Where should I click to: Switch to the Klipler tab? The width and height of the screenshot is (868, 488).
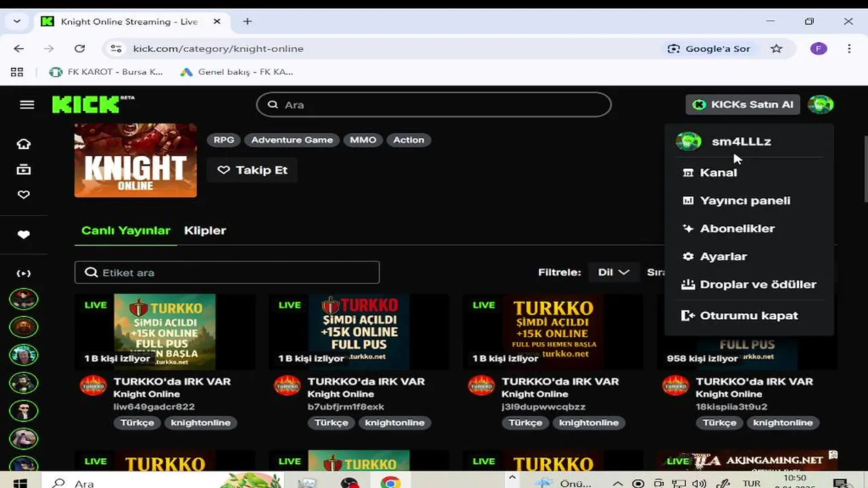click(x=205, y=230)
